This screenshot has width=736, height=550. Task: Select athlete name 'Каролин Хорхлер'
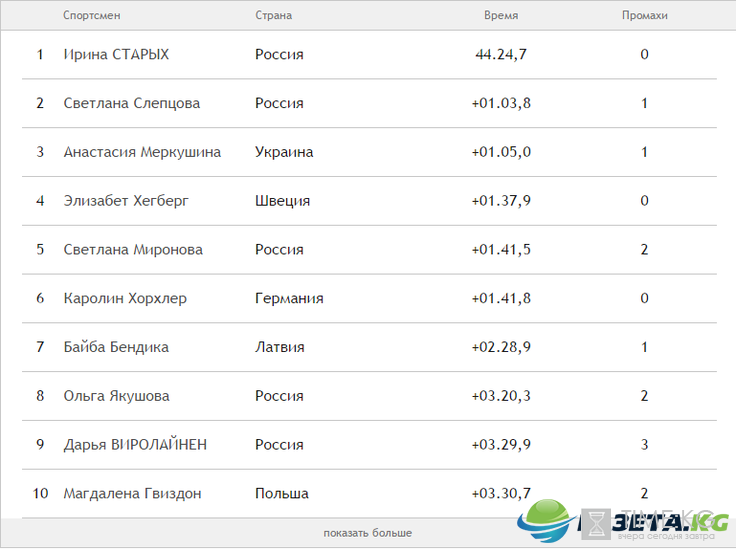point(125,298)
